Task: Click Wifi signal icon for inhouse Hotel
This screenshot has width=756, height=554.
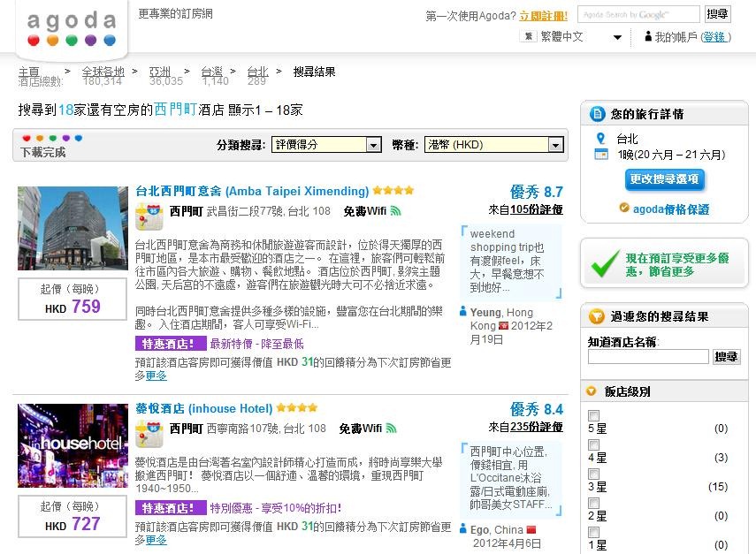Action: tap(391, 429)
